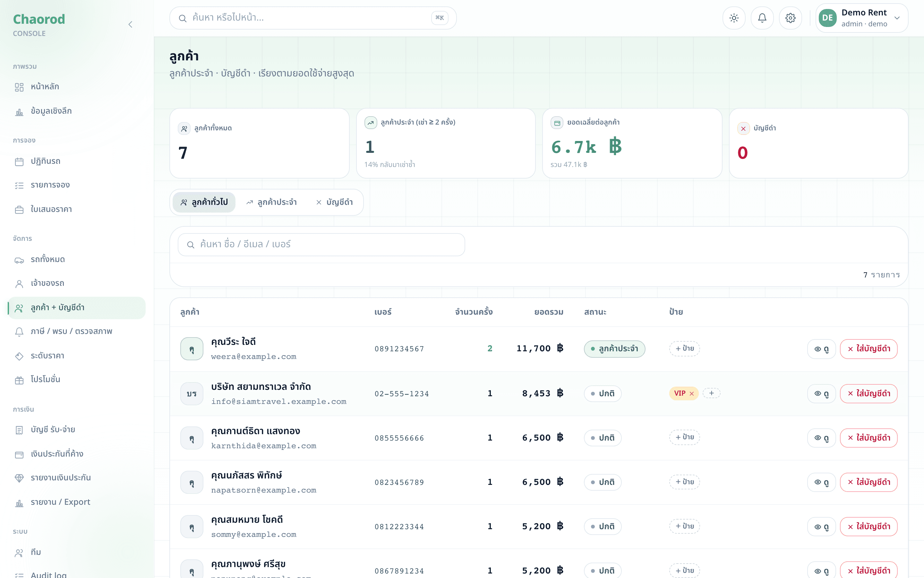This screenshot has height=578, width=924.
Task: View บริษัท สยามทราเวล customer details
Action: (821, 394)
